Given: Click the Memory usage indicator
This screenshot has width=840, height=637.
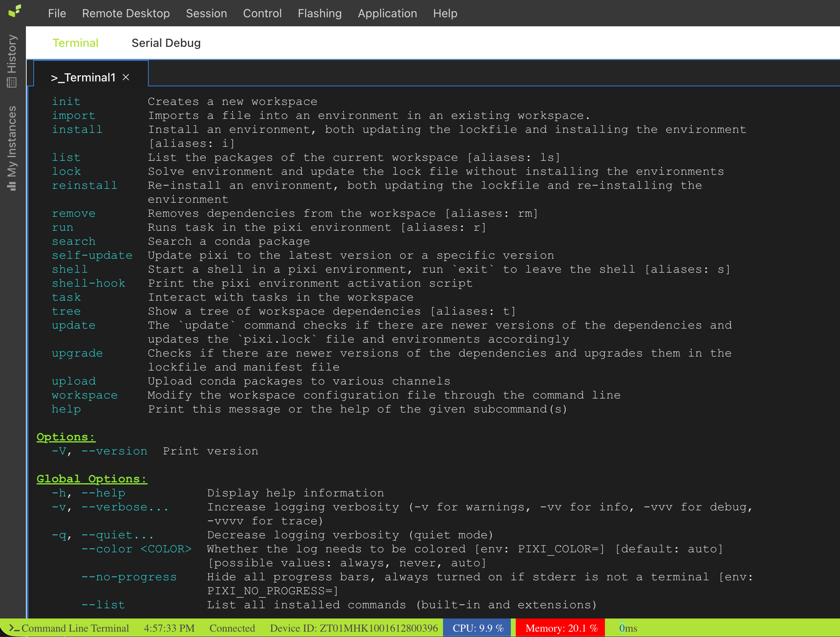Looking at the screenshot, I should (x=561, y=628).
